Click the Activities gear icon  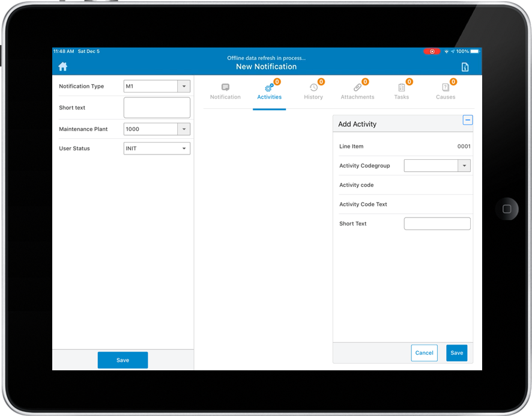tap(269, 88)
